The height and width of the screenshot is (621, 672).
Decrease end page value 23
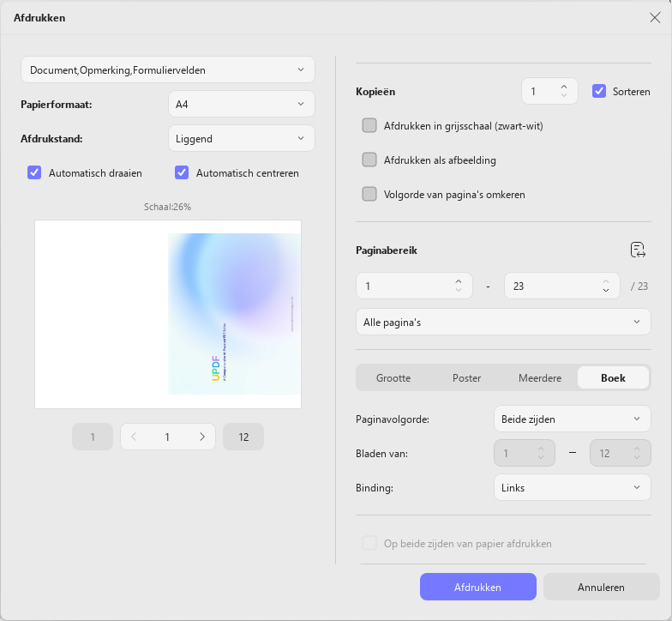coord(605,290)
